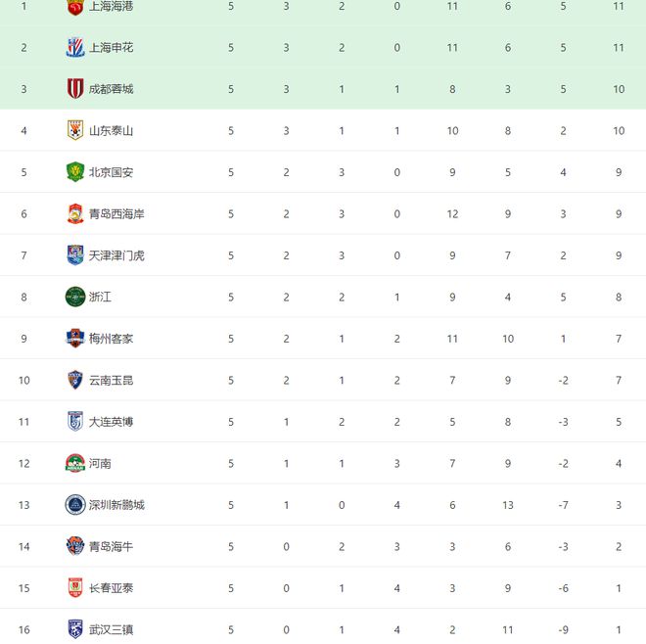Click the green 北京国安 crest
This screenshot has width=646, height=644.
[75, 172]
